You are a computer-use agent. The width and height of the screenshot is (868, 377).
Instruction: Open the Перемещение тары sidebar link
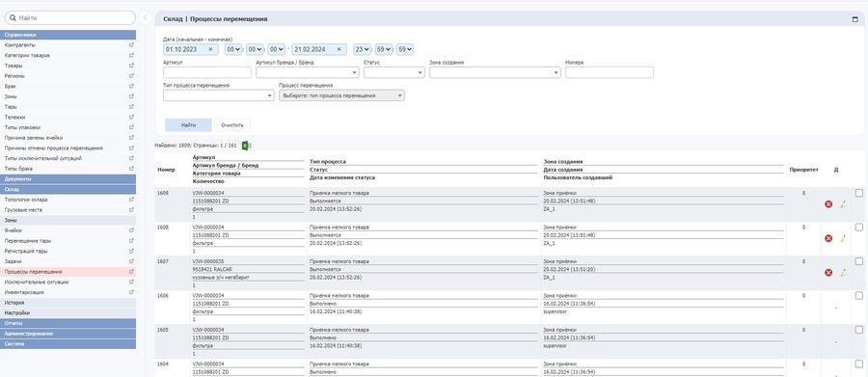[x=28, y=241]
